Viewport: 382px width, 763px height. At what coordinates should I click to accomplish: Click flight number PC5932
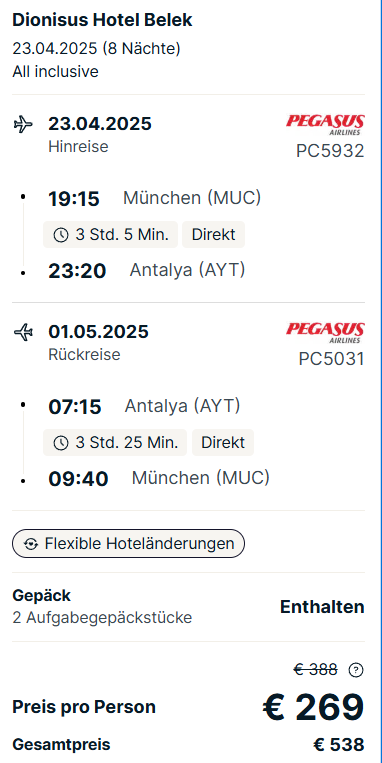click(x=330, y=151)
